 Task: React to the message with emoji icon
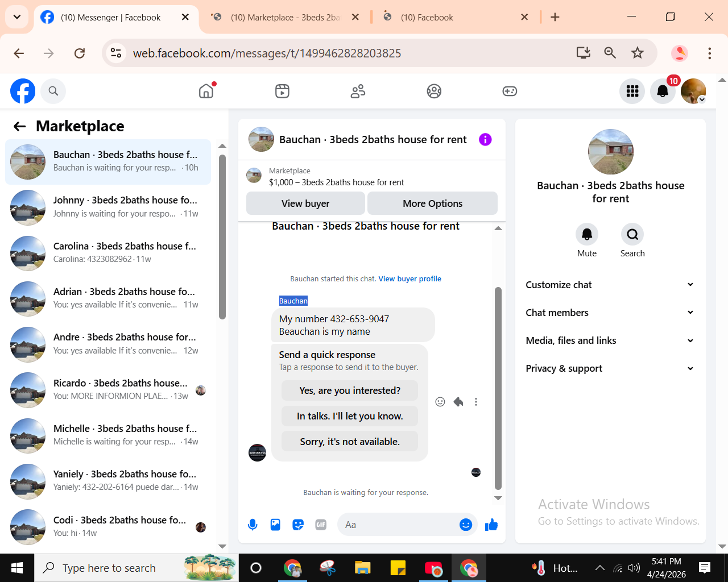click(x=440, y=402)
